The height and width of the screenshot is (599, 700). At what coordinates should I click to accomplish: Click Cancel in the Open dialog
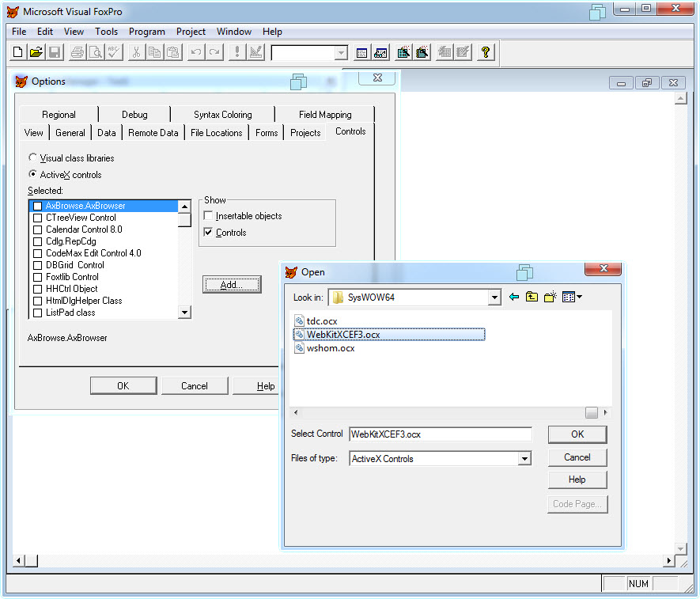pos(577,457)
